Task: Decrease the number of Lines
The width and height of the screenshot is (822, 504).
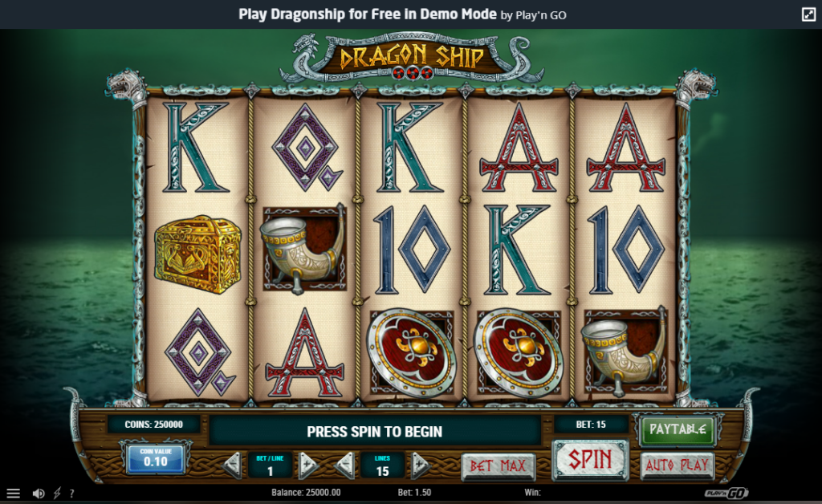Action: tap(345, 465)
